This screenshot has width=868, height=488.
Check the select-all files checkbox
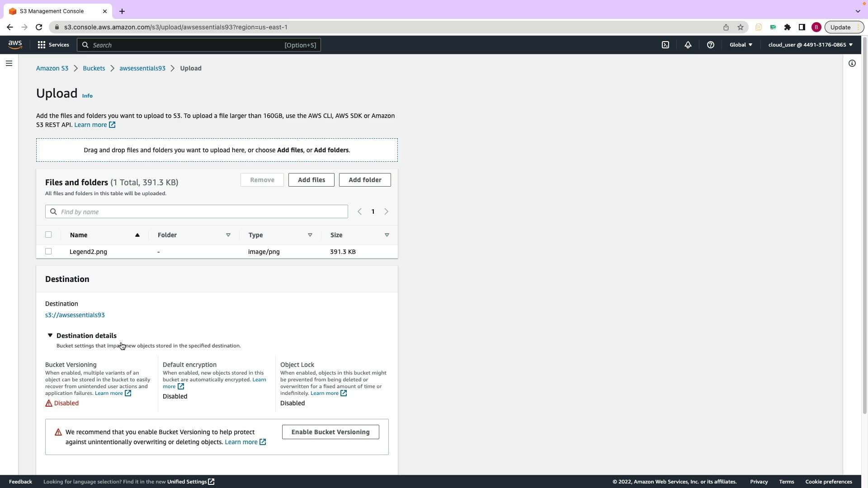(48, 235)
